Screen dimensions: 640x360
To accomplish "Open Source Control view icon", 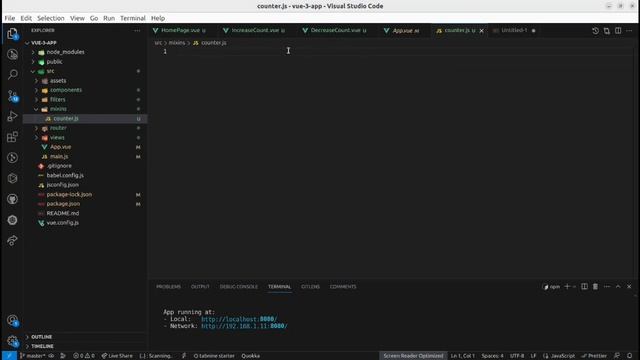I will point(12,96).
